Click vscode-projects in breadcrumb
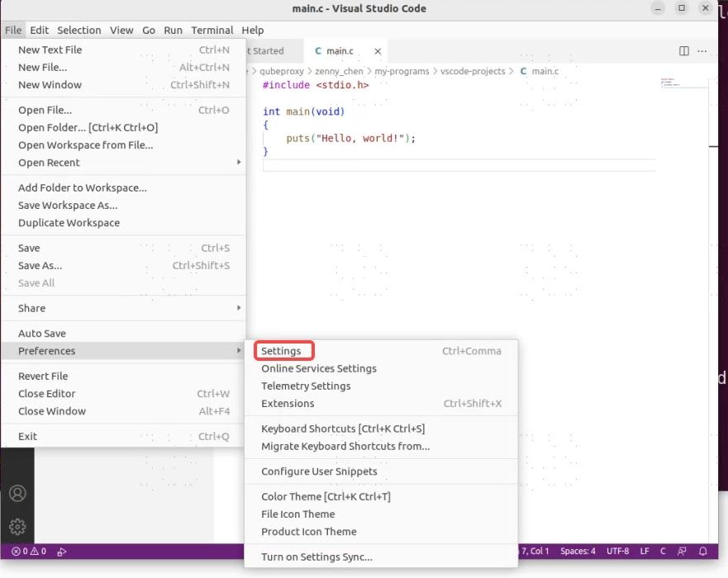Screen dimensions: 728x578 tap(473, 71)
